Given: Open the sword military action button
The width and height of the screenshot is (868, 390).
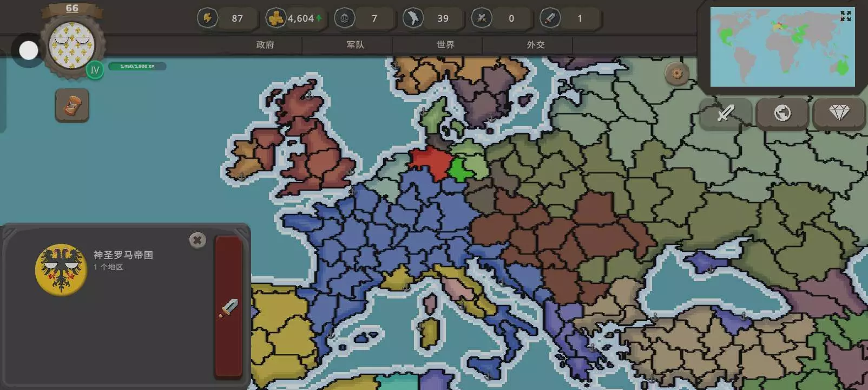Looking at the screenshot, I should 725,113.
